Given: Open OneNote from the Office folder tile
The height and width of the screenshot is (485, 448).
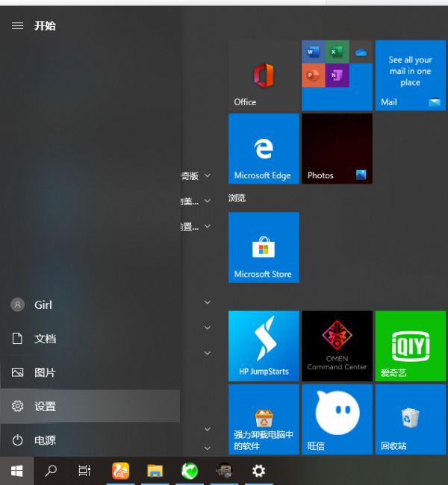Looking at the screenshot, I should click(x=337, y=75).
